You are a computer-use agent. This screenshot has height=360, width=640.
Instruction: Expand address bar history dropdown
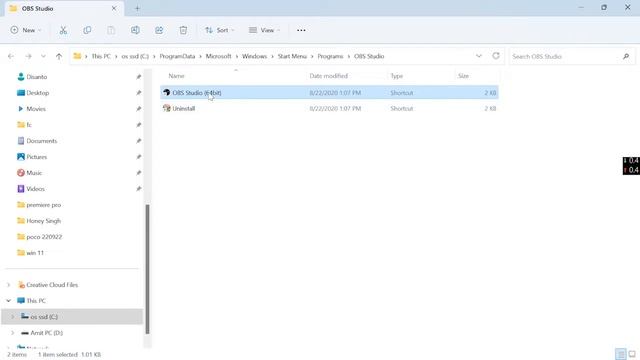(x=479, y=56)
